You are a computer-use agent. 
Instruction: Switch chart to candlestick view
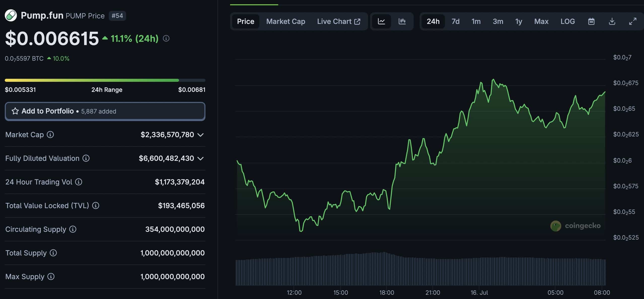pyautogui.click(x=402, y=21)
